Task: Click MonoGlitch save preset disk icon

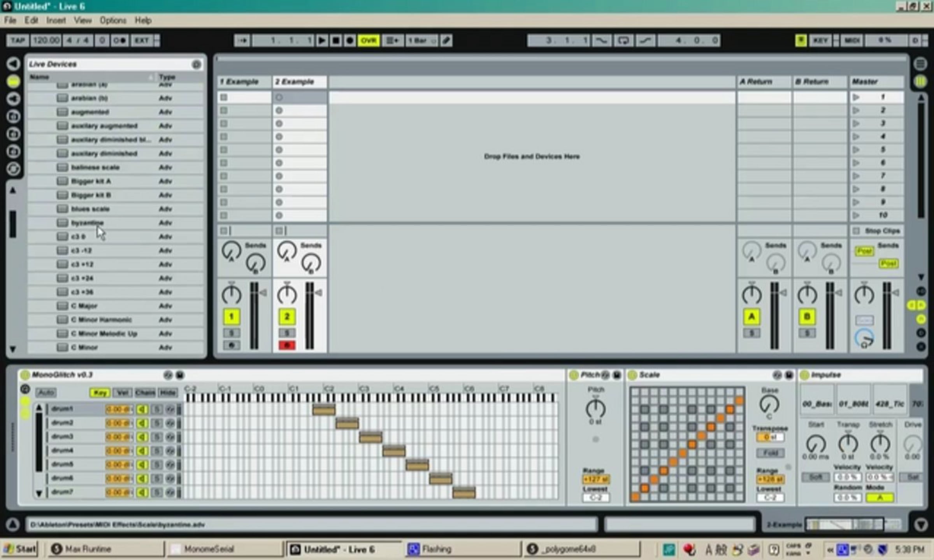Action: [x=180, y=375]
